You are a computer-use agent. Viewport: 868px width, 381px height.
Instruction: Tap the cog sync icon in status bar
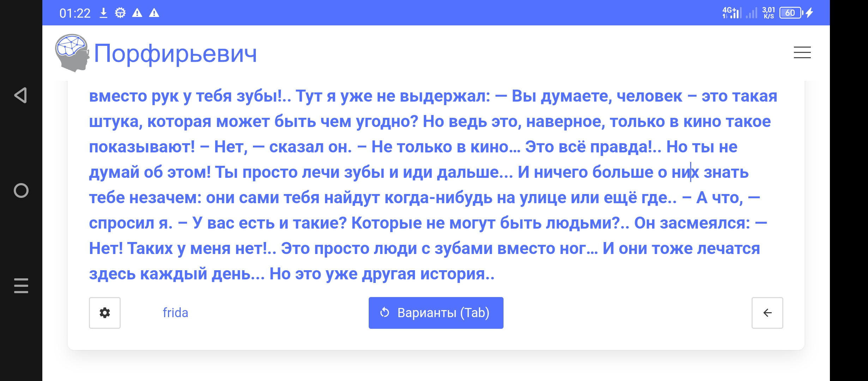(x=120, y=13)
